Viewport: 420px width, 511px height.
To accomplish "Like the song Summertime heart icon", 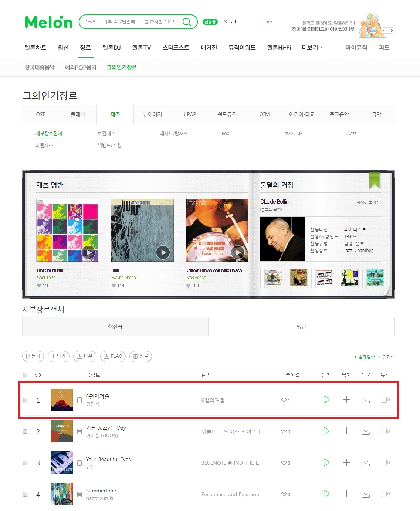I will point(284,494).
